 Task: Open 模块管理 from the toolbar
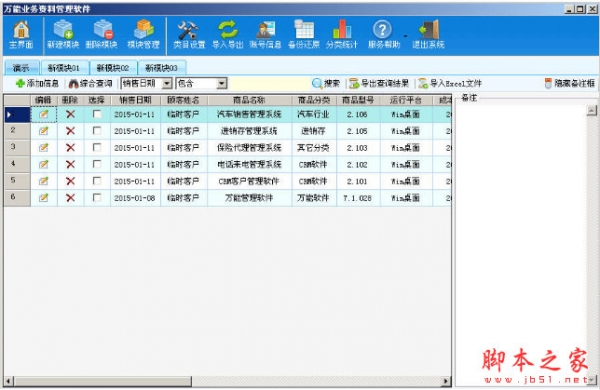(143, 34)
